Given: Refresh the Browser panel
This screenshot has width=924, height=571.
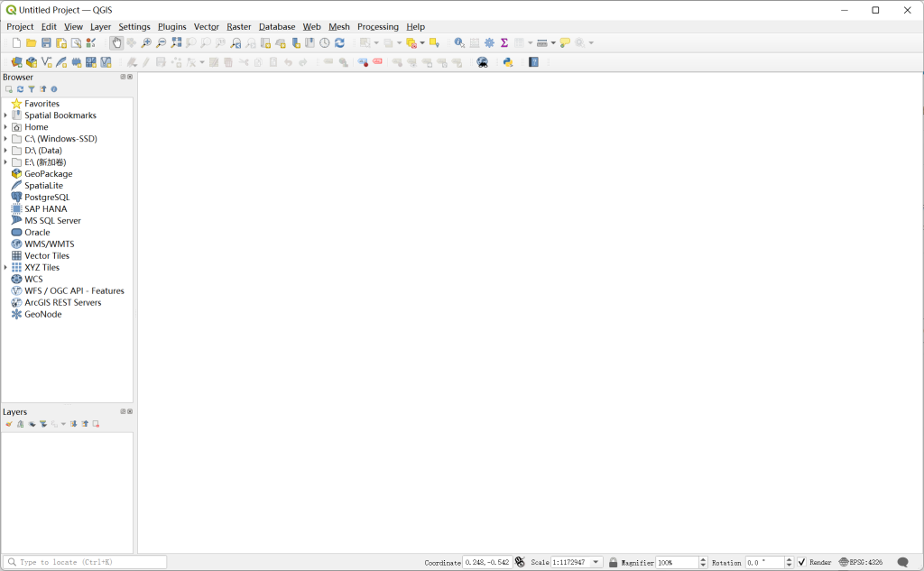Looking at the screenshot, I should coord(20,89).
